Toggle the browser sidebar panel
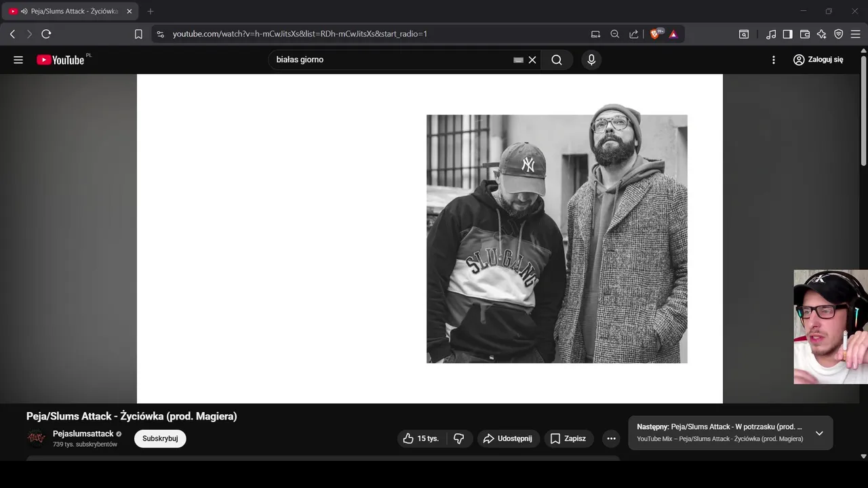Screen dimensions: 868x488 click(x=787, y=34)
